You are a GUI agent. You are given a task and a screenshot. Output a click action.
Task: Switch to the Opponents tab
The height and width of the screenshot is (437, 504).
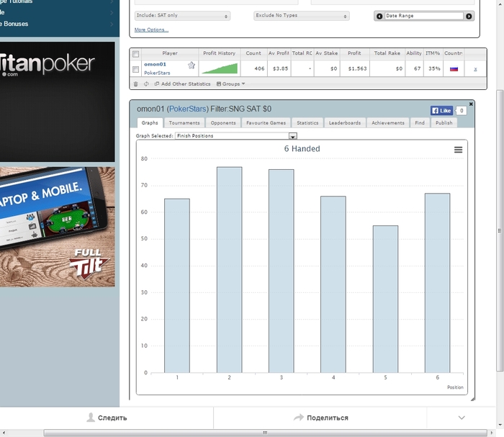(223, 122)
